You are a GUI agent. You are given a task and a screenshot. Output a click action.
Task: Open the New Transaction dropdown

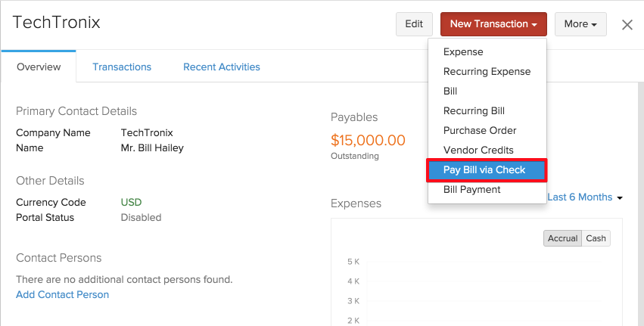493,24
